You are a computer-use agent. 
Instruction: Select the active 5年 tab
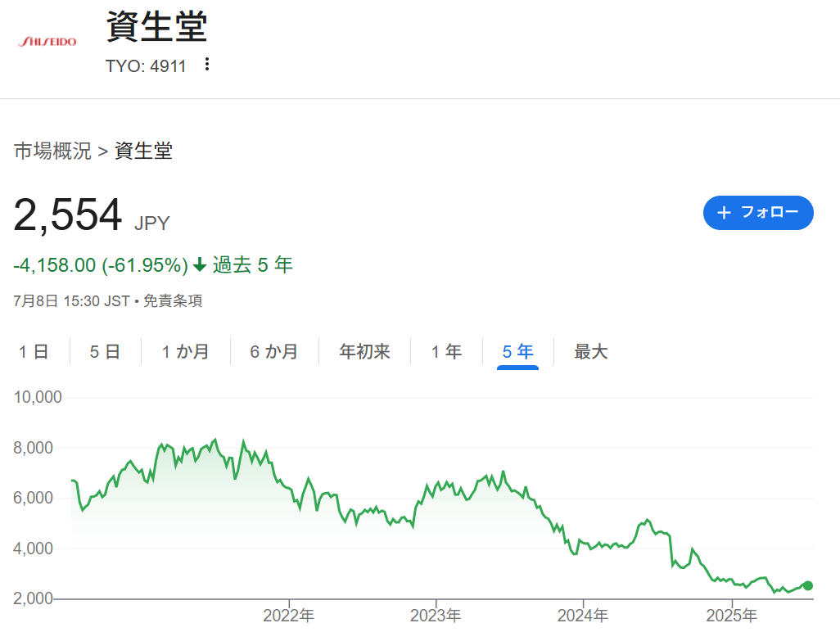517,352
